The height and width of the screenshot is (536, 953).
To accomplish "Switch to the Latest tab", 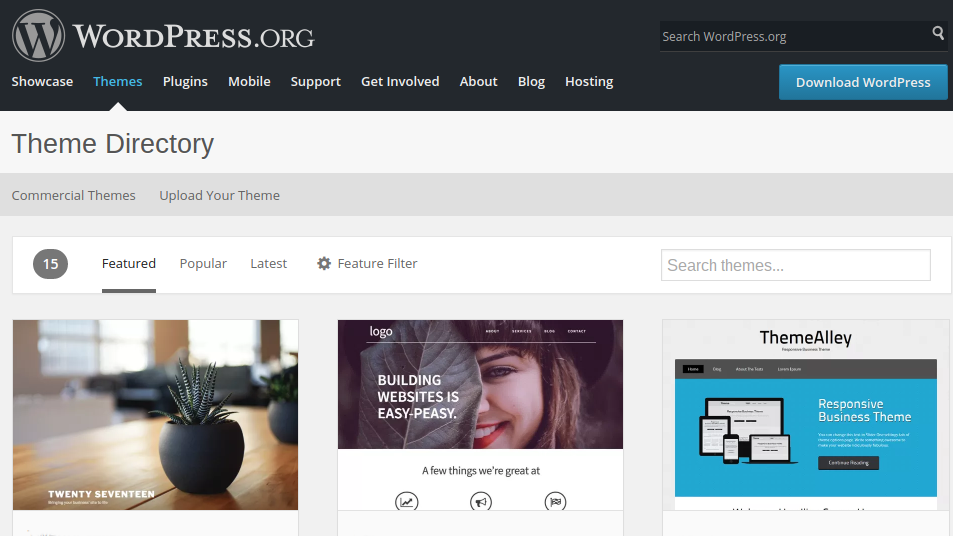I will click(x=269, y=264).
